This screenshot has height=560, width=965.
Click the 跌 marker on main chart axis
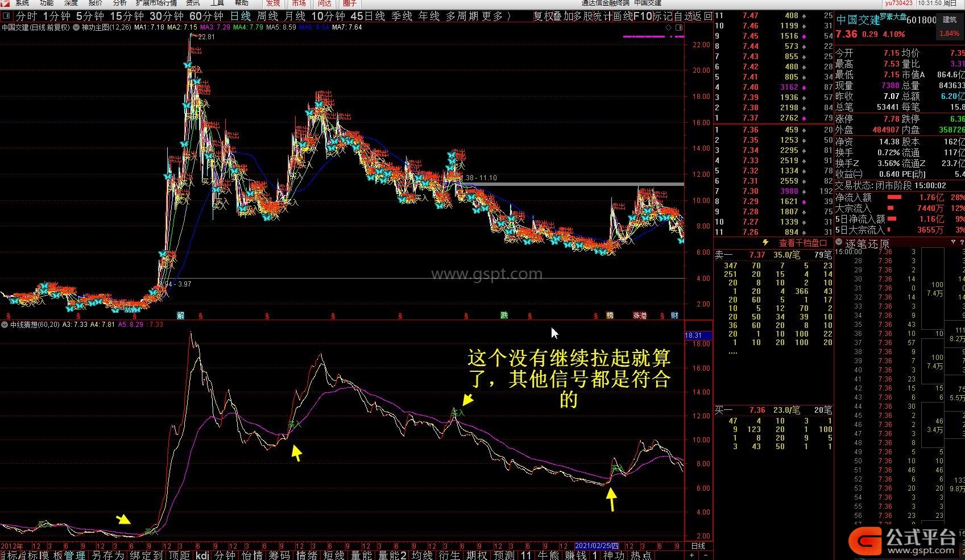point(504,316)
